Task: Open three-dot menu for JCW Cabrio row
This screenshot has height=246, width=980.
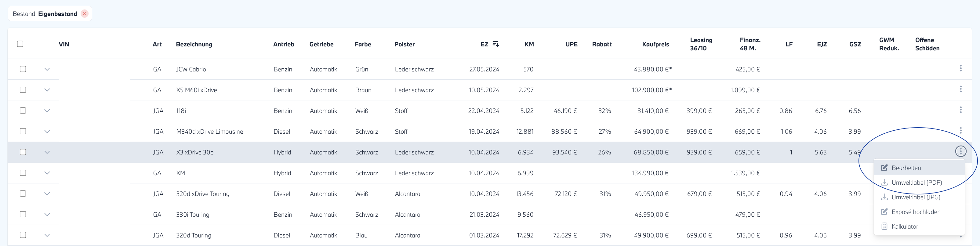Action: pos(960,68)
